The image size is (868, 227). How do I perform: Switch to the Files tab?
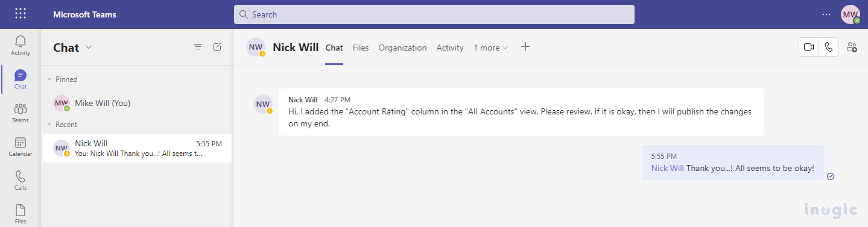click(x=361, y=48)
